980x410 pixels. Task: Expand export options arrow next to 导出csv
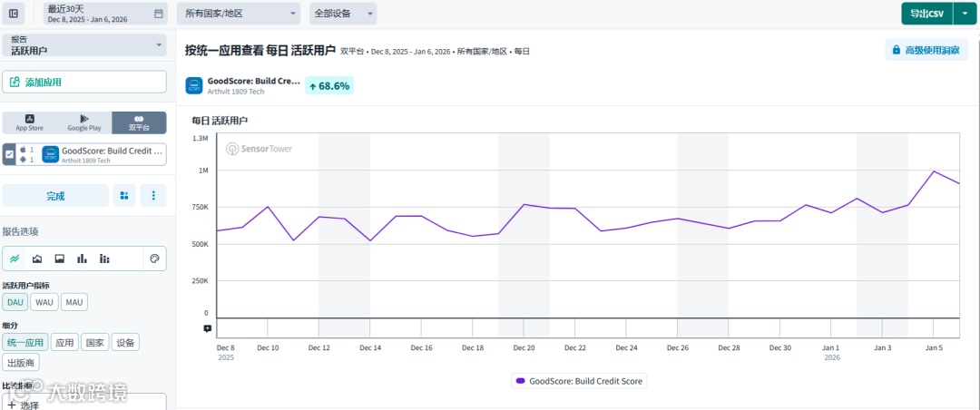[964, 13]
